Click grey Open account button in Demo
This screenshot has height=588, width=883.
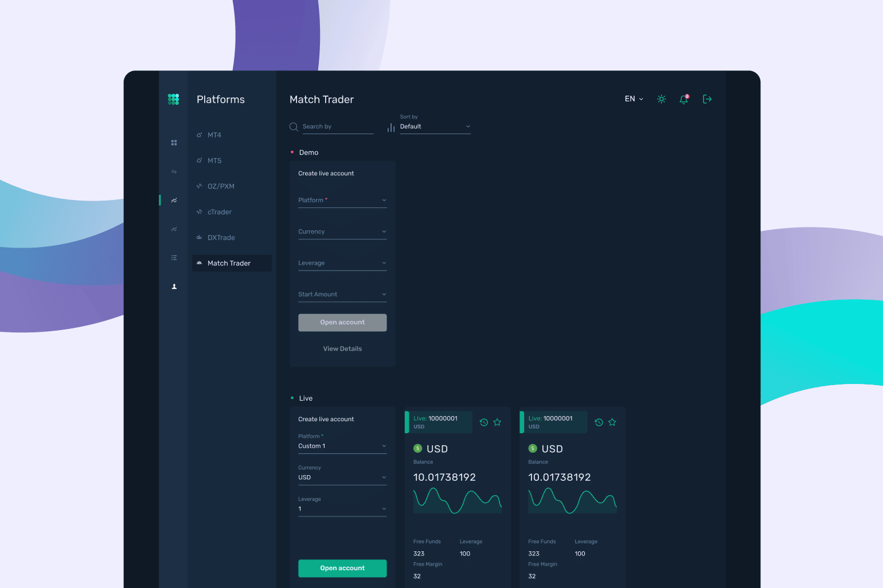[342, 323]
